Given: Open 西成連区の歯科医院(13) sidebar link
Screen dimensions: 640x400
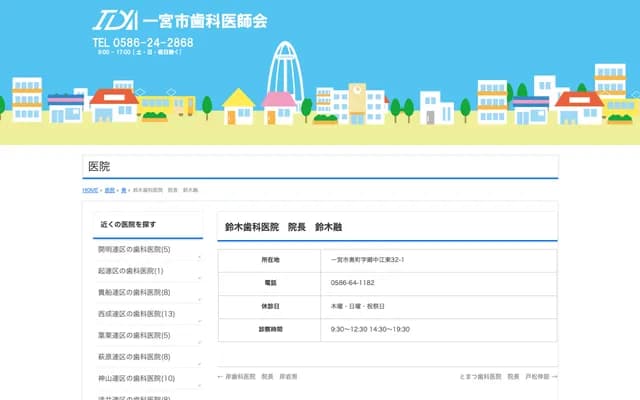Looking at the screenshot, I should [x=136, y=314].
